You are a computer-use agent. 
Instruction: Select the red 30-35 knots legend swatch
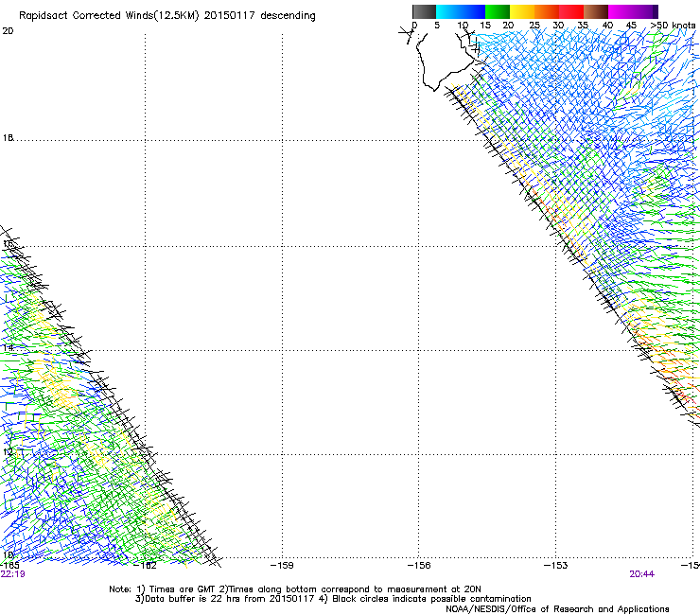571,11
